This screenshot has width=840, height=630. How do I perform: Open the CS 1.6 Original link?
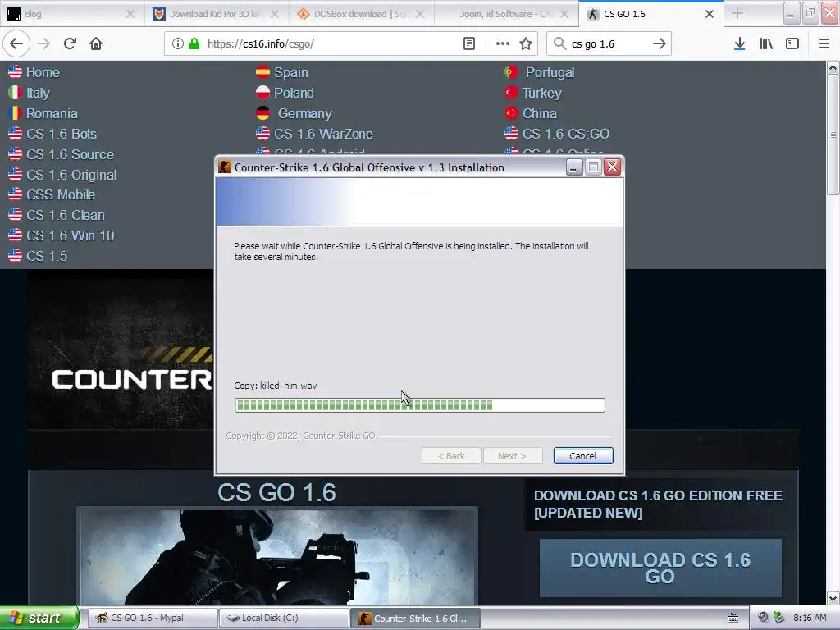[x=71, y=175]
